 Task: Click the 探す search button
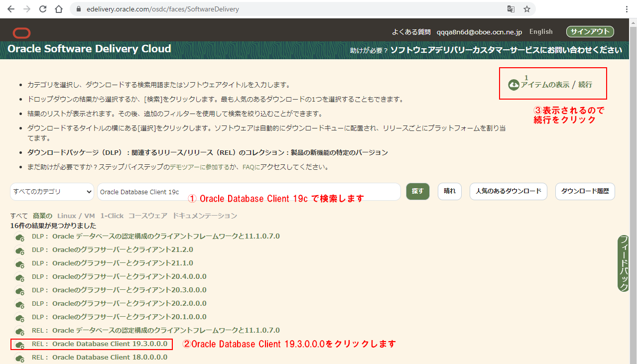point(417,191)
